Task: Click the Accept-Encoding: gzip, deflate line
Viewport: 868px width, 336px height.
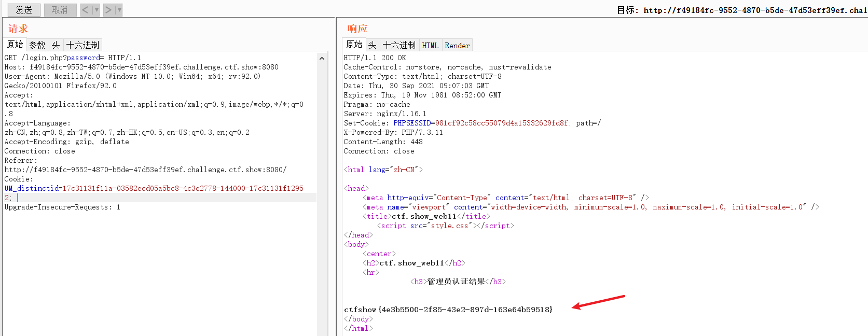Action: pos(66,142)
